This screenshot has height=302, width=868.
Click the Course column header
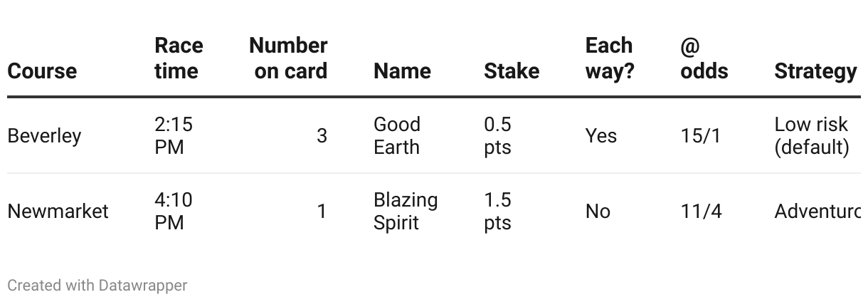coord(42,71)
